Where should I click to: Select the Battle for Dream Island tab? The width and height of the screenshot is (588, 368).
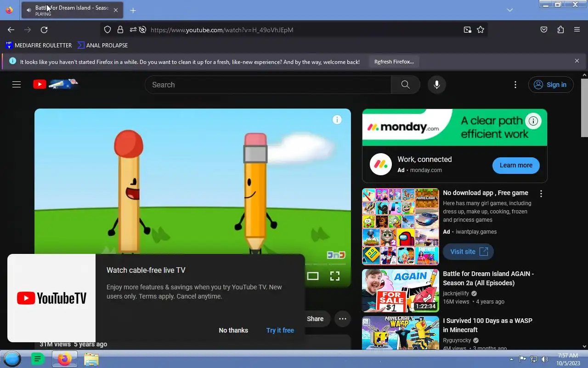[x=72, y=10]
